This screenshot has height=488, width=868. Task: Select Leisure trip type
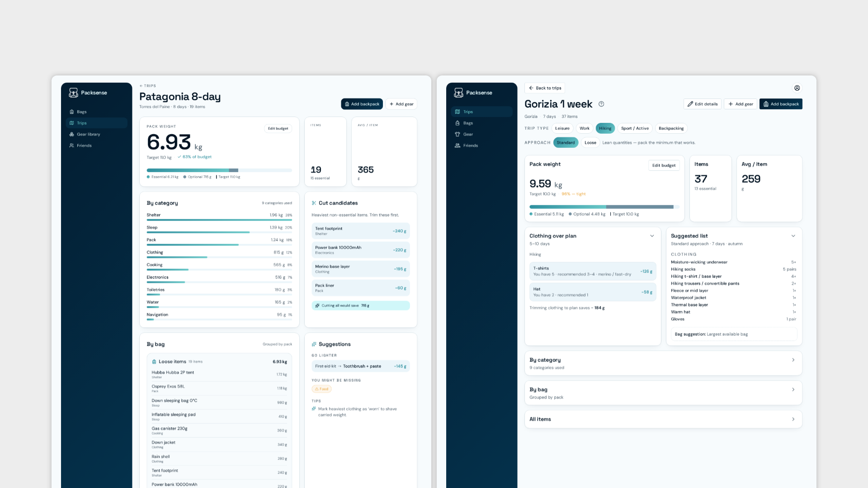pyautogui.click(x=562, y=128)
